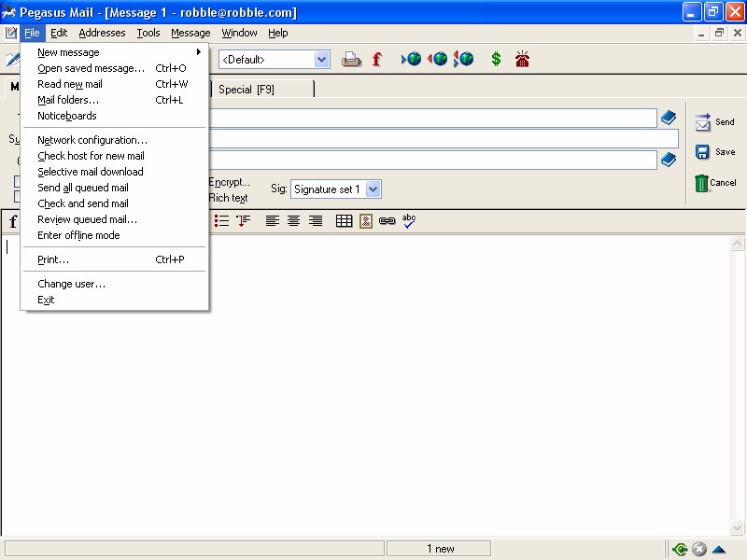The width and height of the screenshot is (747, 560).
Task: Click the red f font toolbar icon
Action: pyautogui.click(x=377, y=59)
